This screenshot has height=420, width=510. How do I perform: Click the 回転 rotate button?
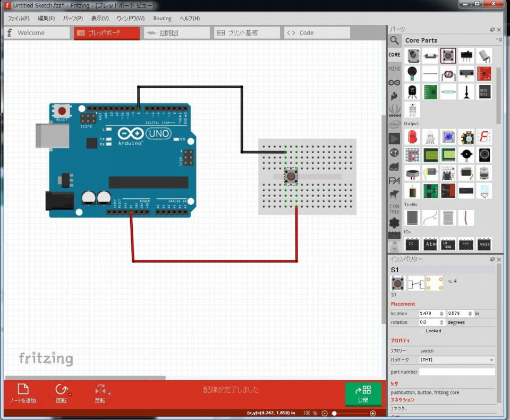[x=62, y=393]
